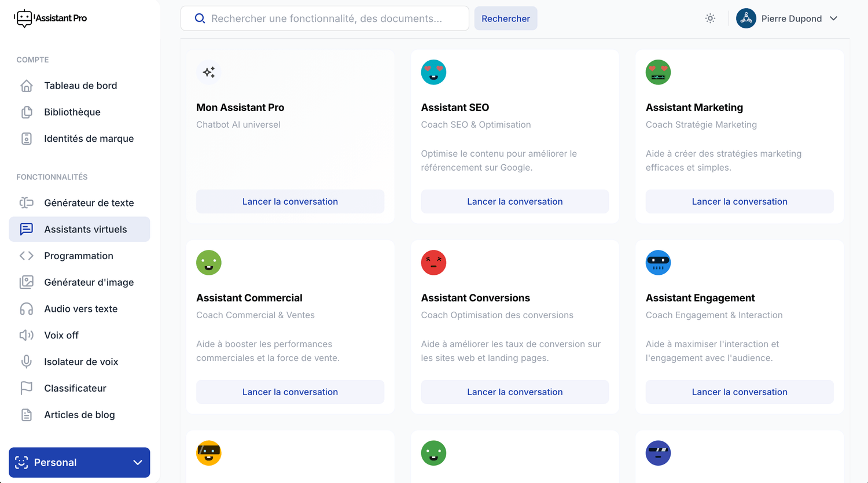Screen dimensions: 868x483
Task: Click the picture icon of Générateur d'image
Action: click(x=27, y=282)
